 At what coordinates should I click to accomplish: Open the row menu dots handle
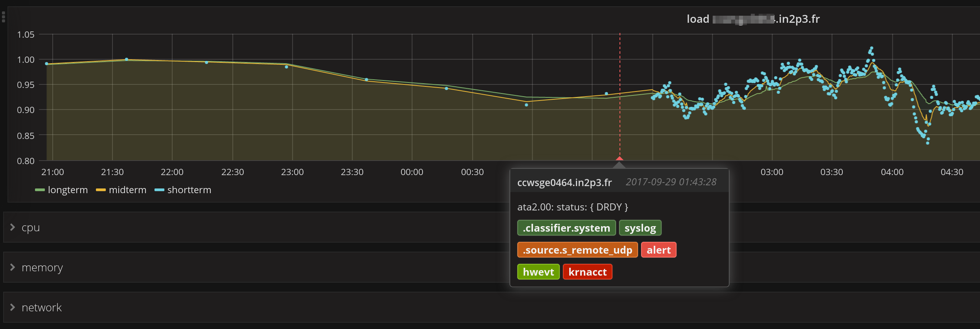(3, 17)
